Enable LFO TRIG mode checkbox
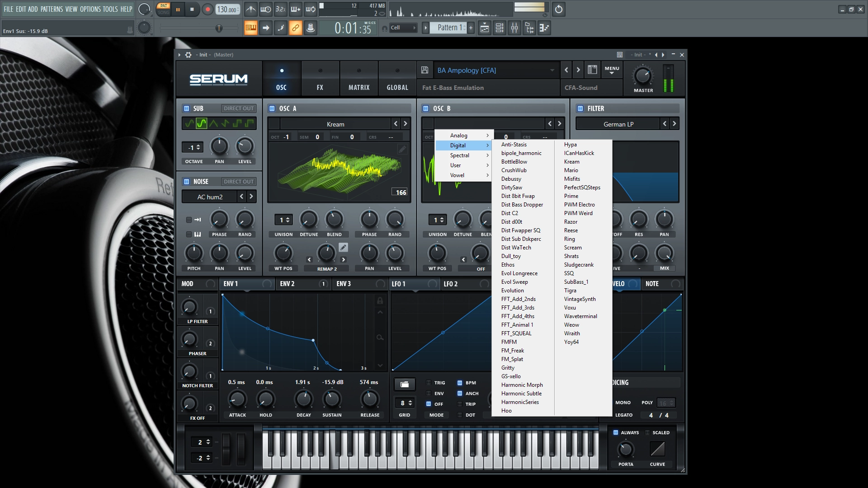868x488 pixels. 429,383
